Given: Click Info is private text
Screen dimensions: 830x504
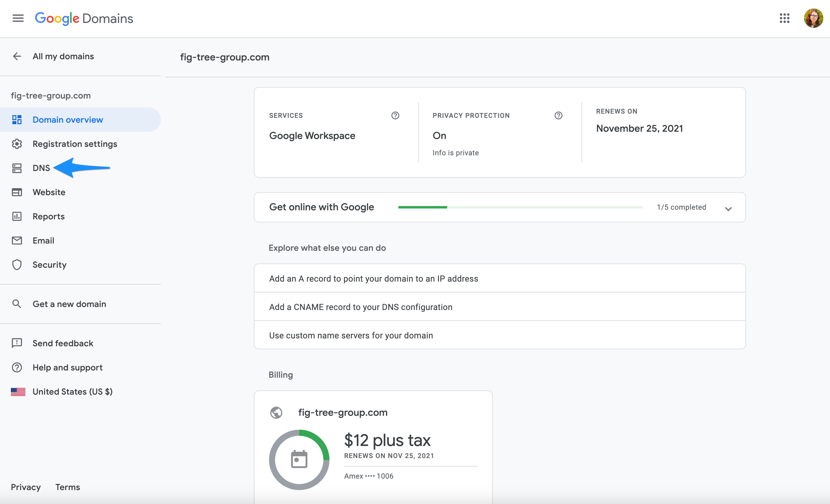Looking at the screenshot, I should pos(456,153).
